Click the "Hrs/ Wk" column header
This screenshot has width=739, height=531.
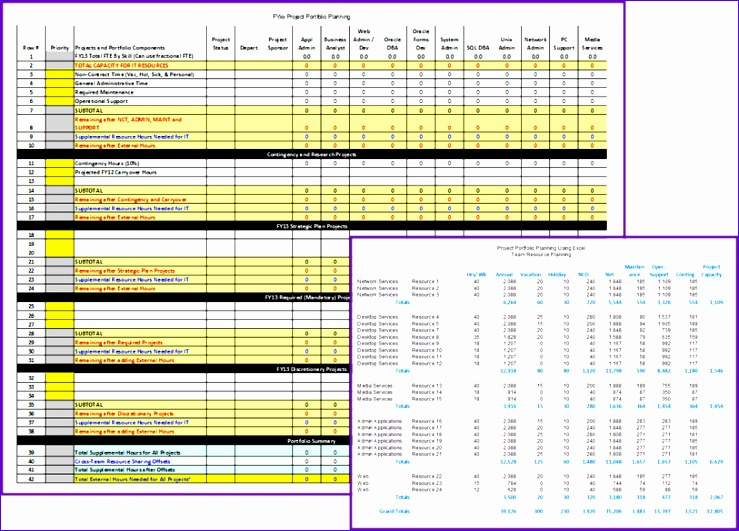point(476,274)
